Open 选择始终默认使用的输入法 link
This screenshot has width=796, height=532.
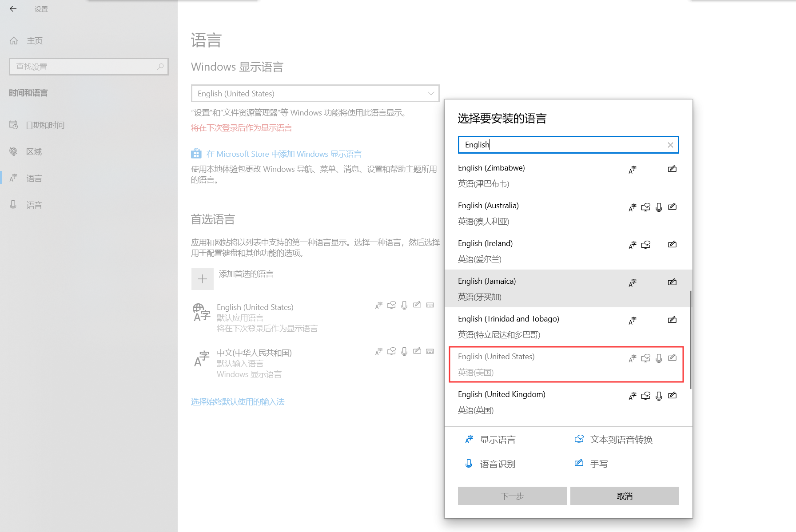coord(238,402)
